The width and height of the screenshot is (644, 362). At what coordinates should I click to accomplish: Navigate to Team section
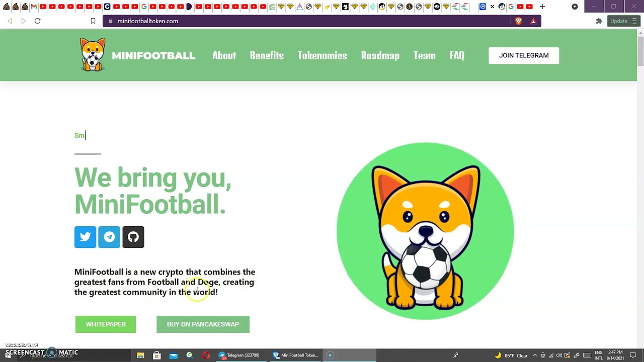tap(425, 55)
